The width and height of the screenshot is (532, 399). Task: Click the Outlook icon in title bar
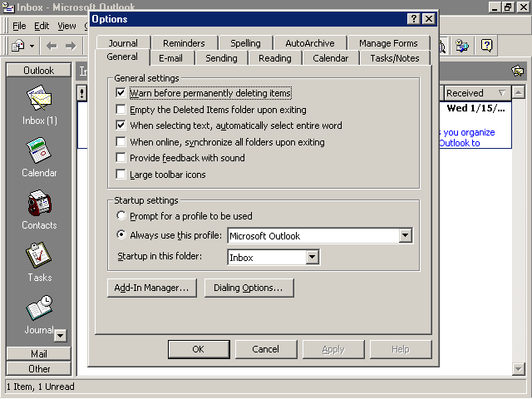click(8, 7)
